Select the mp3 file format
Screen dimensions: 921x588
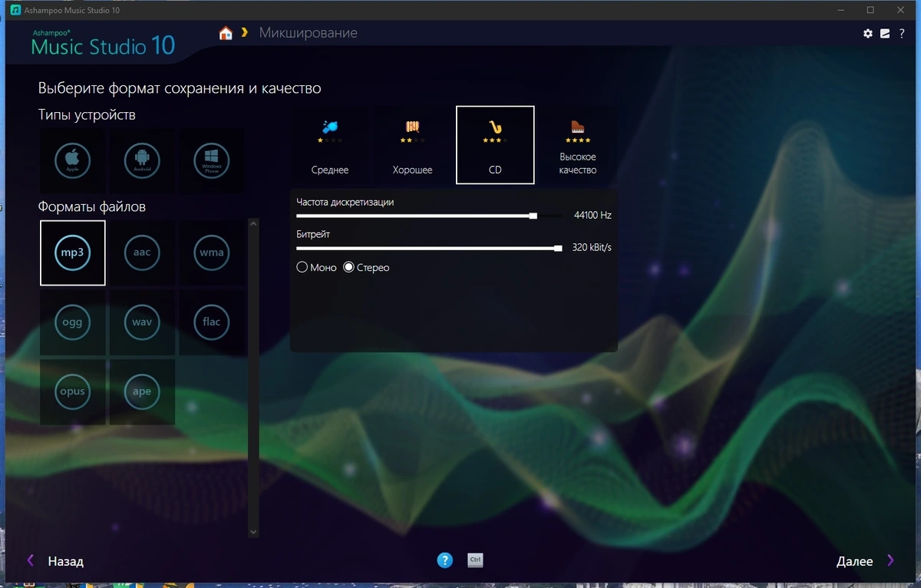coord(73,253)
